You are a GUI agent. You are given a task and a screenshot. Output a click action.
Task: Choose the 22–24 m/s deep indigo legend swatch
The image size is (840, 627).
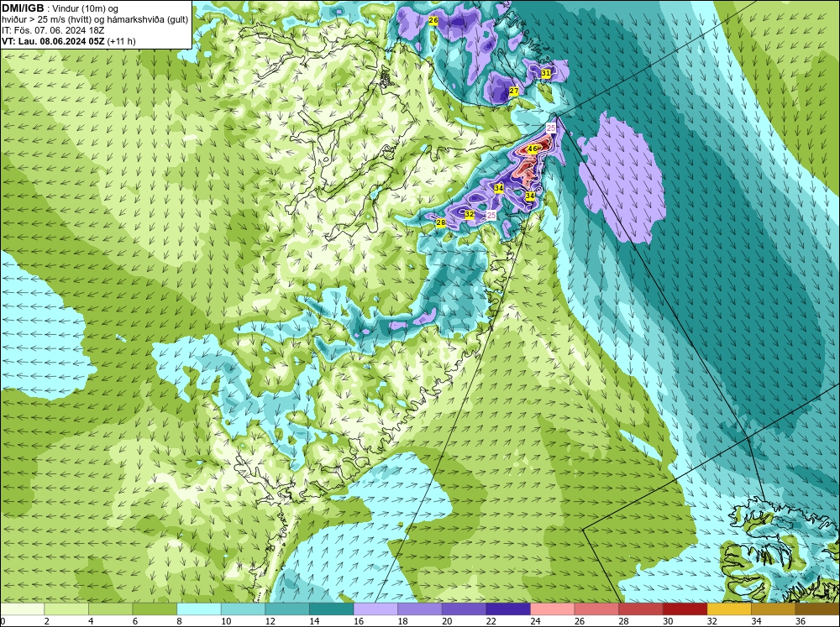tap(508, 609)
